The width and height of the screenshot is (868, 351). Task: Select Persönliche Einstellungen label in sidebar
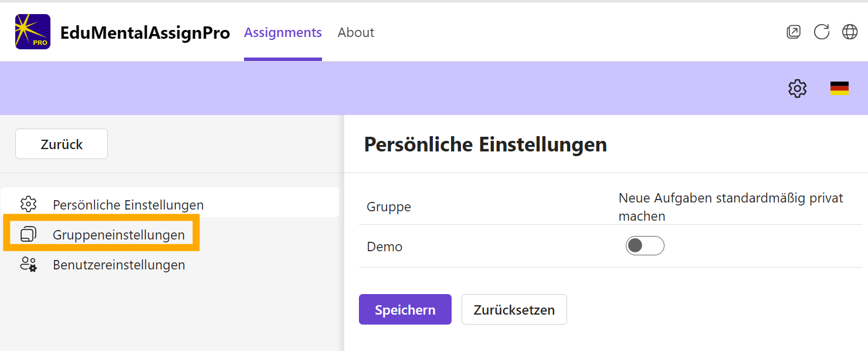point(128,205)
